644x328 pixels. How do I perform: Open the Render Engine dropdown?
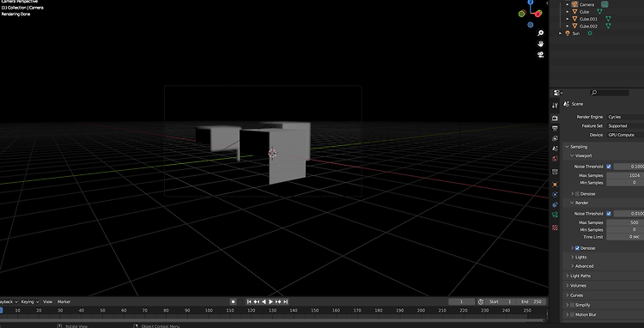pos(625,117)
